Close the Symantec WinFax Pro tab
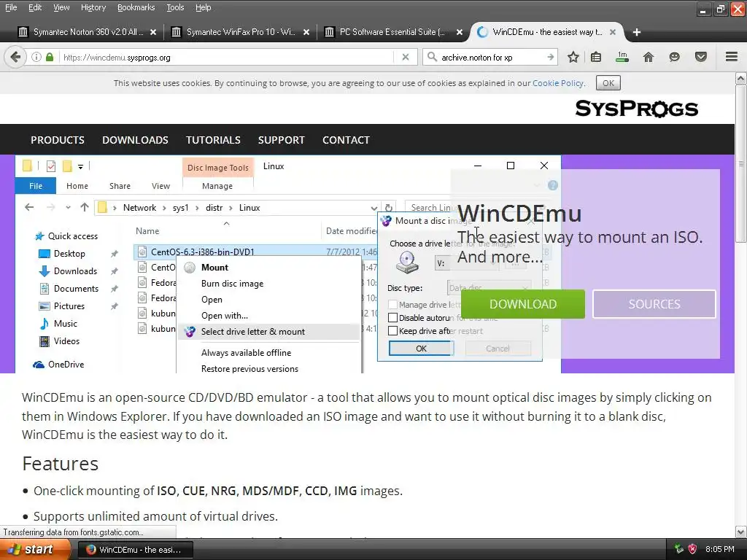This screenshot has width=747, height=560. tap(306, 32)
